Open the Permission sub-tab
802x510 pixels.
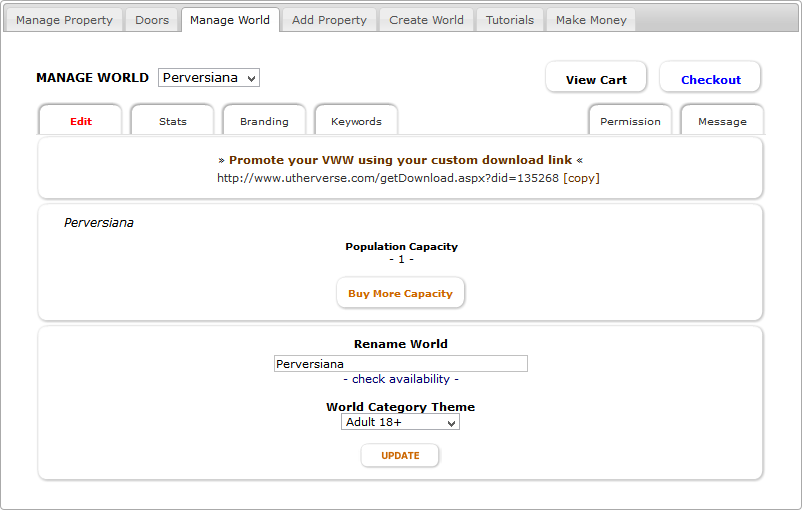(x=630, y=121)
